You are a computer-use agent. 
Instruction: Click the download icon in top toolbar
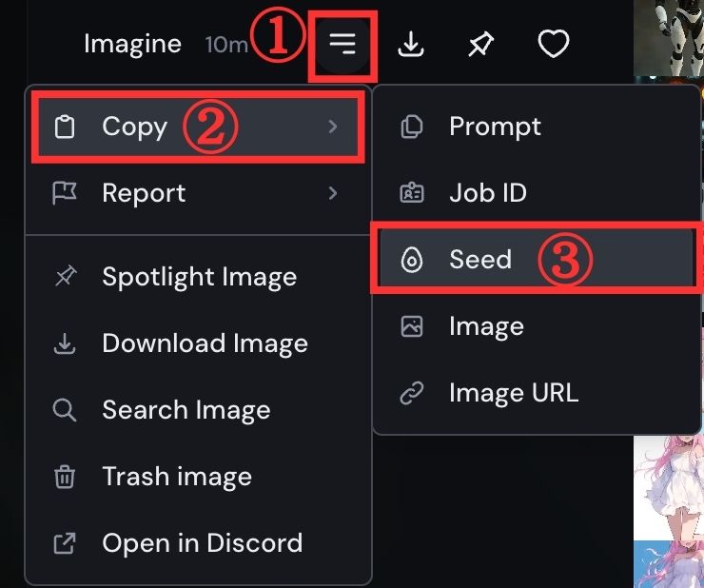(x=411, y=45)
